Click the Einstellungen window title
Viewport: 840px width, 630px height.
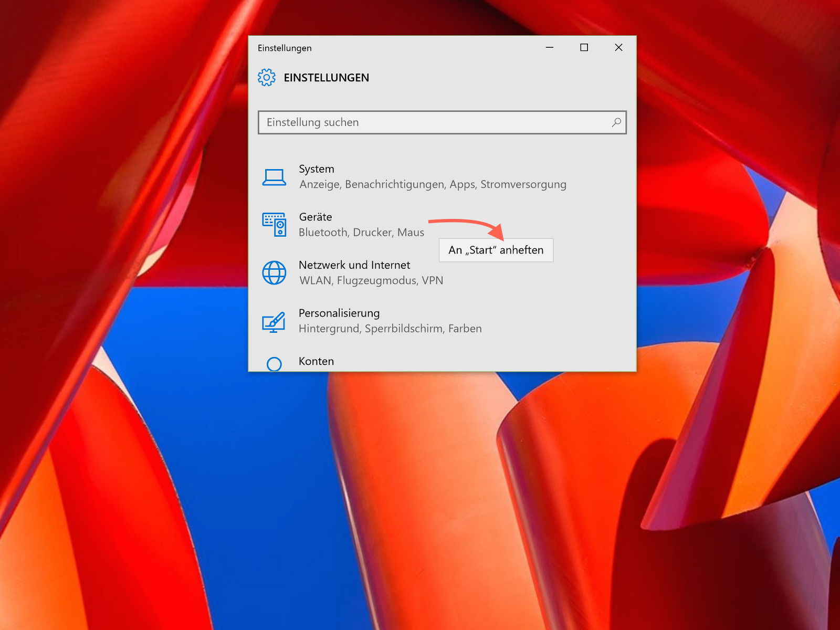285,48
